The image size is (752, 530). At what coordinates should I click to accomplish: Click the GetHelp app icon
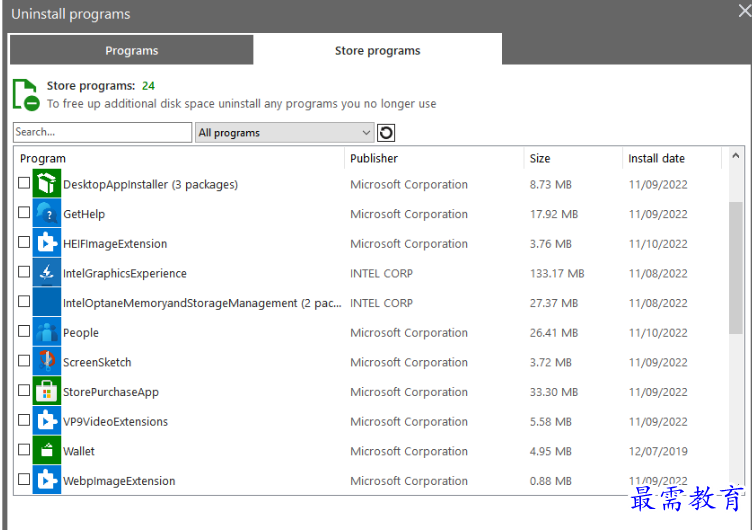tap(47, 213)
